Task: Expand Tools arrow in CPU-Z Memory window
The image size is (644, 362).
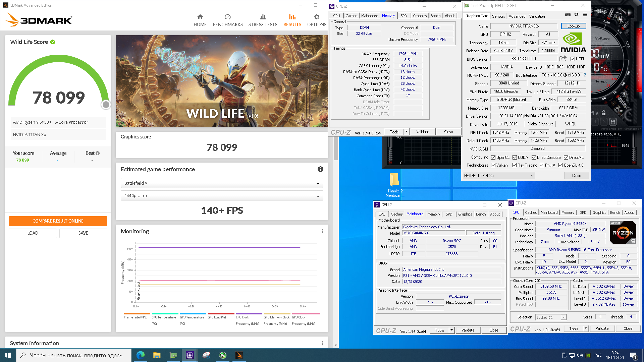Action: tap(406, 132)
